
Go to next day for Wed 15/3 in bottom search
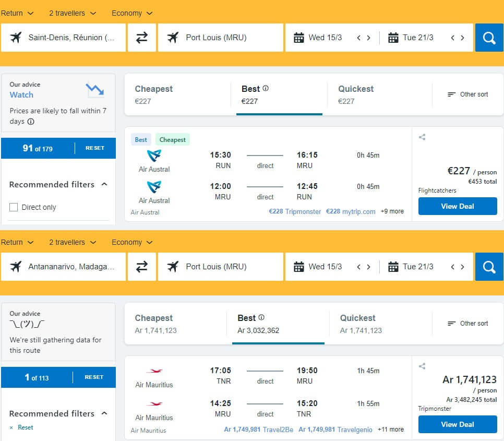tap(369, 267)
